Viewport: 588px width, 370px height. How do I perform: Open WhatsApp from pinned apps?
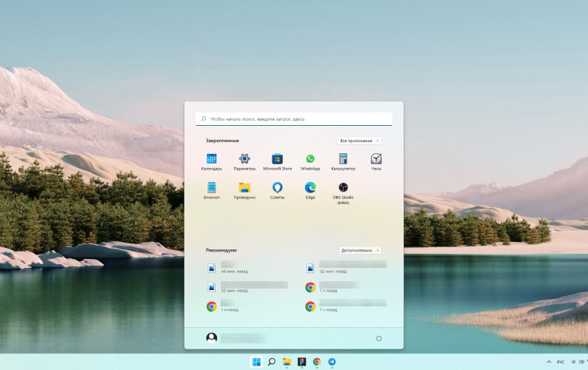click(310, 162)
